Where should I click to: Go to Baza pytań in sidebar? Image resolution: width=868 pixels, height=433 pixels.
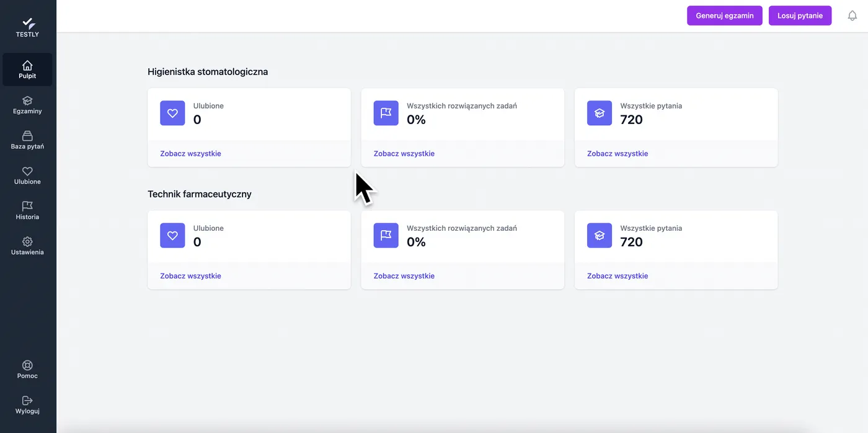(x=27, y=140)
